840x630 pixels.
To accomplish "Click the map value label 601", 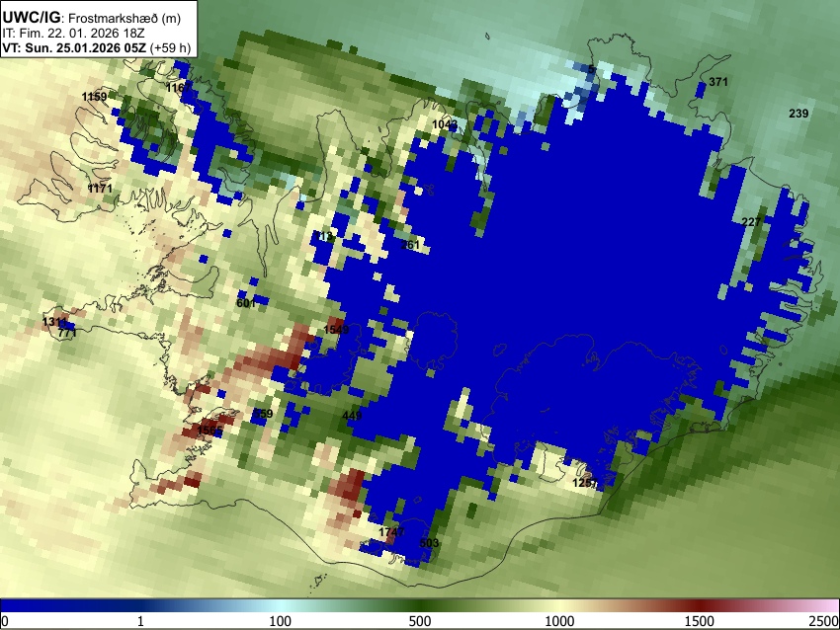I will pyautogui.click(x=246, y=303).
